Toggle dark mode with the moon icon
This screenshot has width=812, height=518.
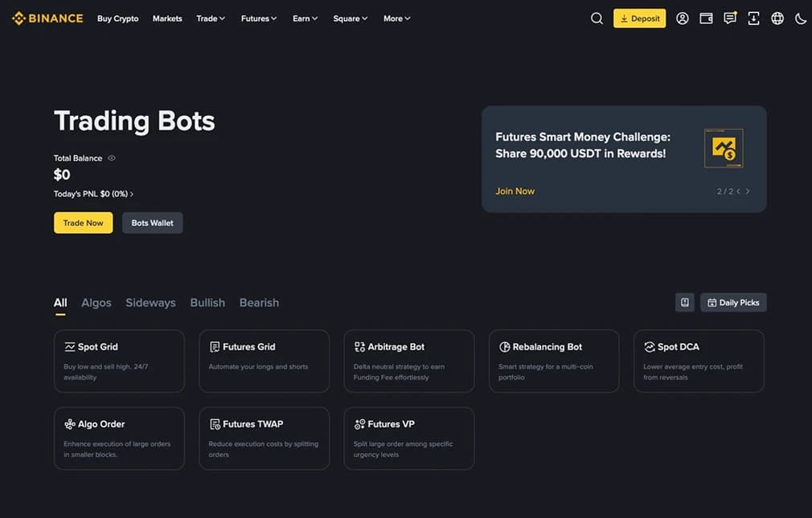tap(800, 17)
